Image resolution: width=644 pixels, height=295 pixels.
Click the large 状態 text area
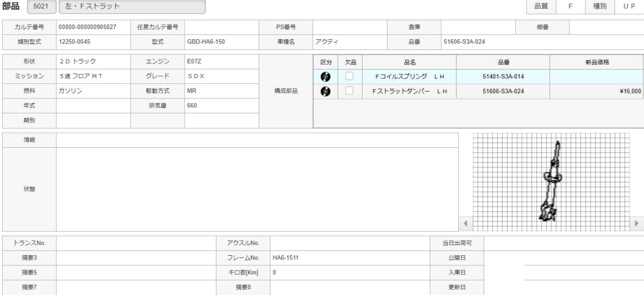click(257, 189)
